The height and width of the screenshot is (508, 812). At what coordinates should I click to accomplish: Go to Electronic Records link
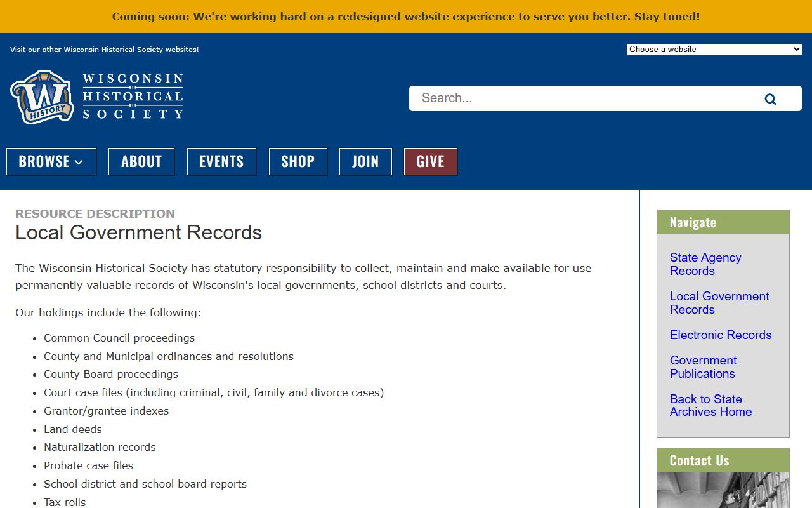(721, 335)
